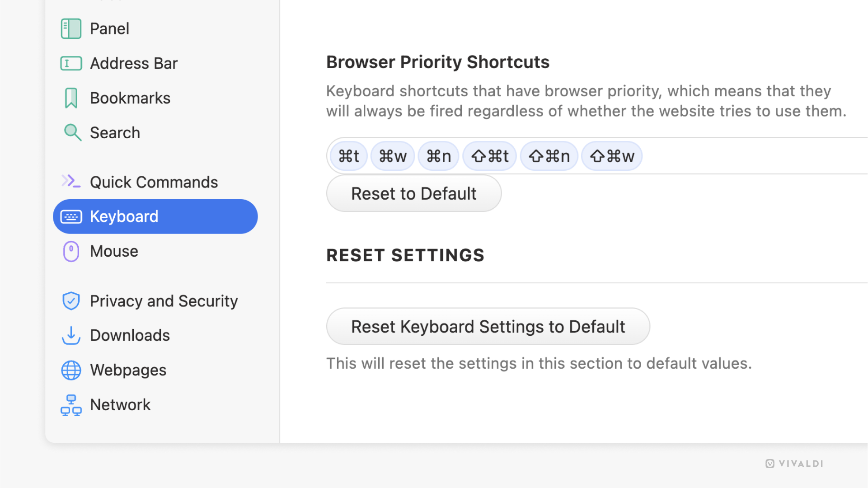Click Reset Keyboard Settings to Default
This screenshot has width=868, height=488.
(488, 327)
